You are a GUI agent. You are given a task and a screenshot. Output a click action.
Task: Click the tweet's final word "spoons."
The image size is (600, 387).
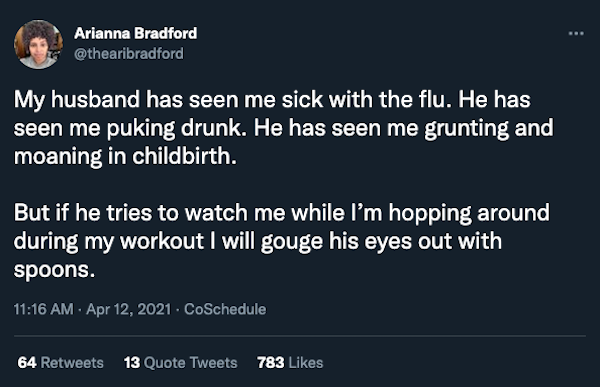point(54,270)
